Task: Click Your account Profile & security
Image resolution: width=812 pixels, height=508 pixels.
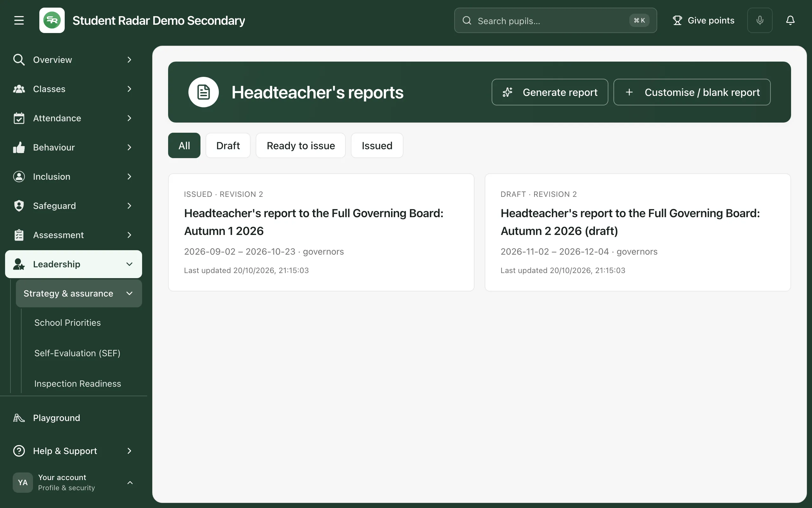Action: click(74, 483)
